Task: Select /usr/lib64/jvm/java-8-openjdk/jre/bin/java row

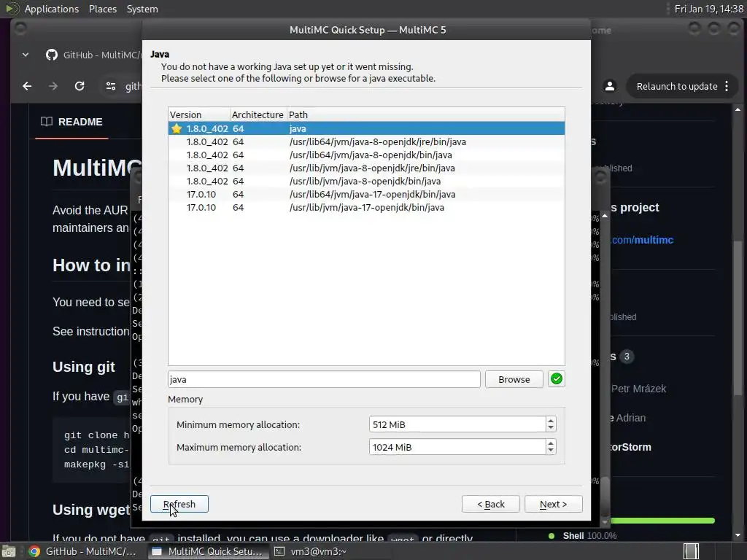Action: point(366,142)
